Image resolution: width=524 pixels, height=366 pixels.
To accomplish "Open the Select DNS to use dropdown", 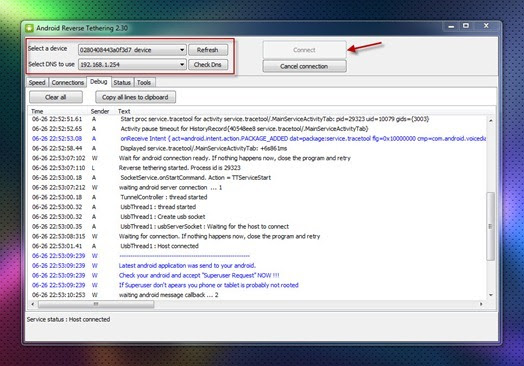I will coord(132,65).
